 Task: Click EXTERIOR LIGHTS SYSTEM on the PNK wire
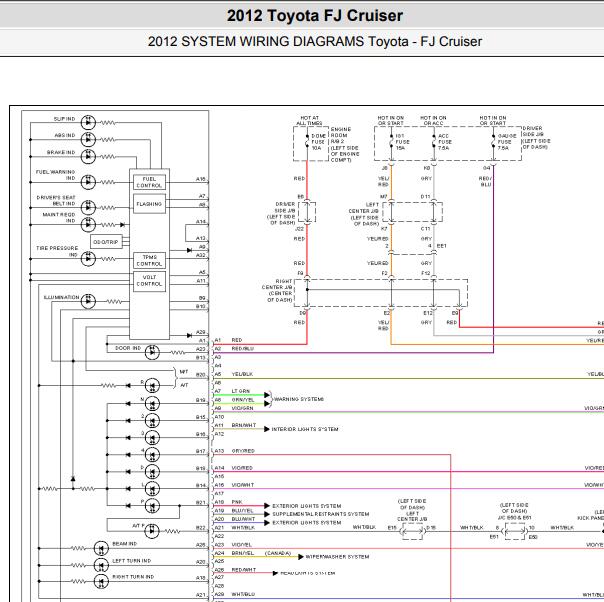tap(307, 506)
